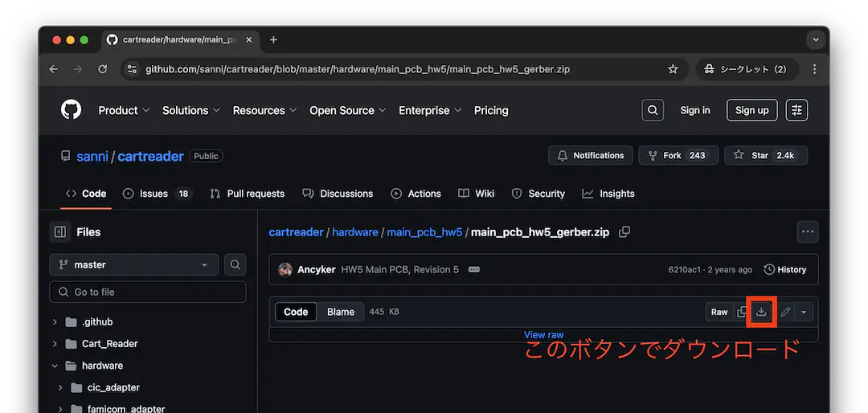Copy raw file contents icon

[x=741, y=312]
